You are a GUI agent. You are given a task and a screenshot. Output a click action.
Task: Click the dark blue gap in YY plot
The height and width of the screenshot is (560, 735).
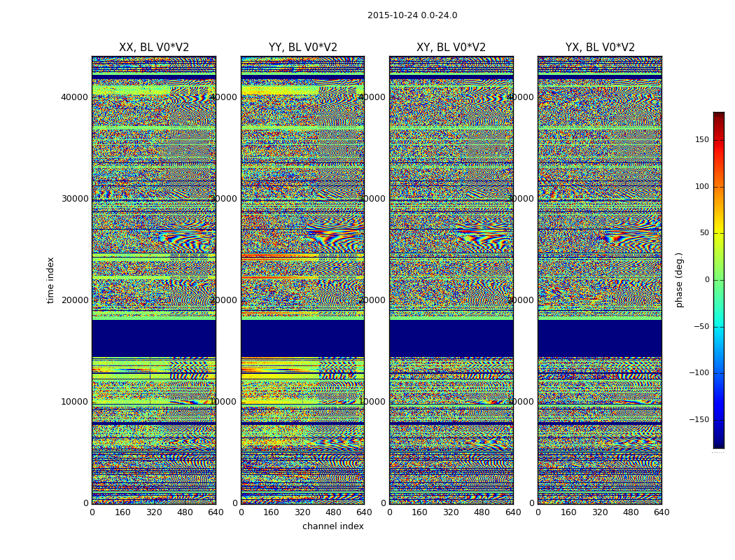click(303, 338)
